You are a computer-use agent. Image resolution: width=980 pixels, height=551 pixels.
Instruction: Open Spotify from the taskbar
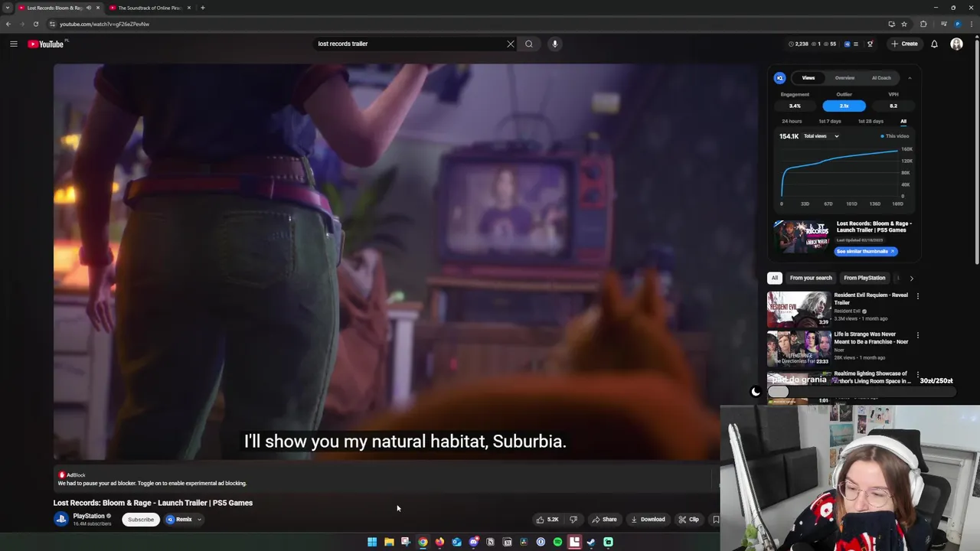[557, 542]
